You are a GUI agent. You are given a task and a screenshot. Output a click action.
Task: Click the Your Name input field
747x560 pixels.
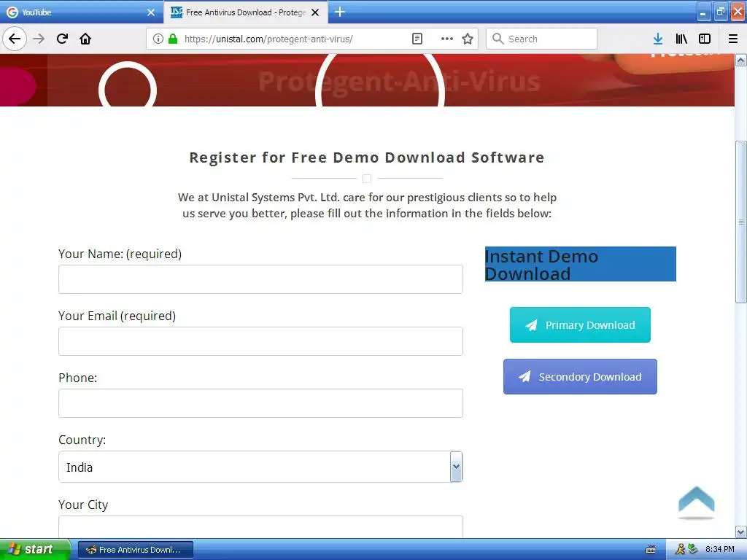click(260, 279)
